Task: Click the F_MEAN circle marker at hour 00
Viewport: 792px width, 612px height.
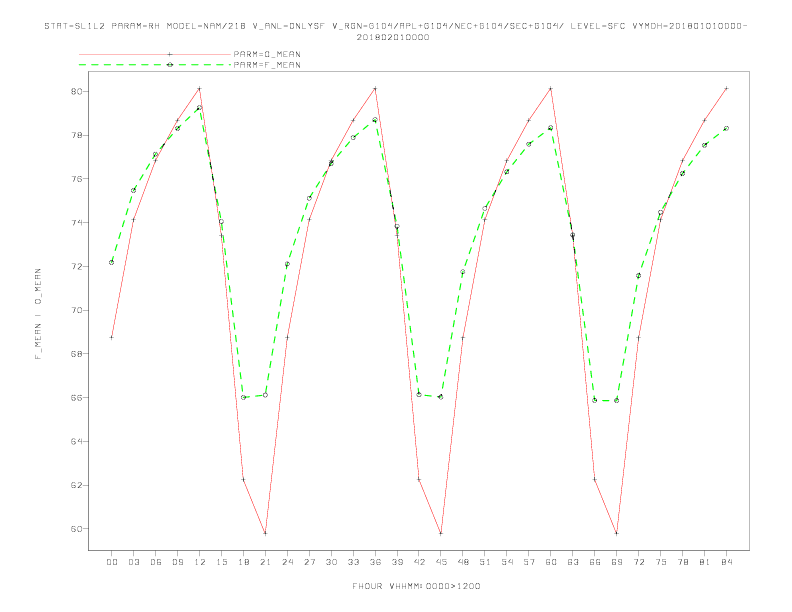Action: [x=112, y=262]
